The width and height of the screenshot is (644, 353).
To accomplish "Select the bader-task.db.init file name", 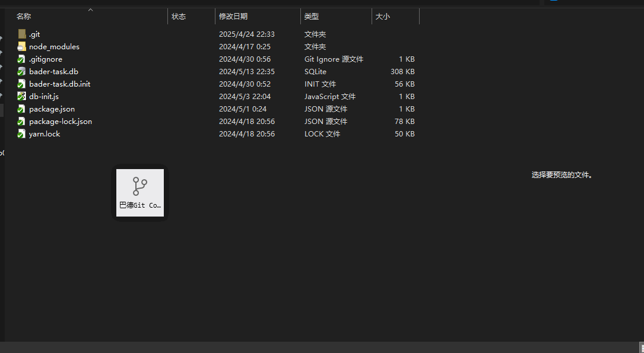I will [x=60, y=84].
